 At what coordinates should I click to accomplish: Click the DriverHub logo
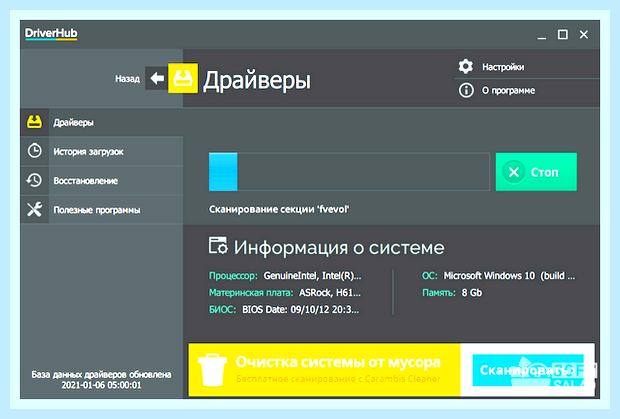[51, 34]
